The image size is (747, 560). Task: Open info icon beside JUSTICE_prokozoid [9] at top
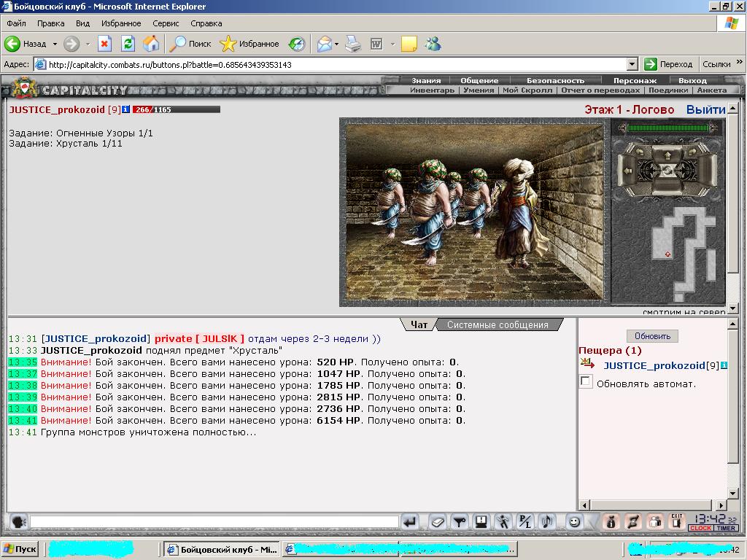point(125,109)
